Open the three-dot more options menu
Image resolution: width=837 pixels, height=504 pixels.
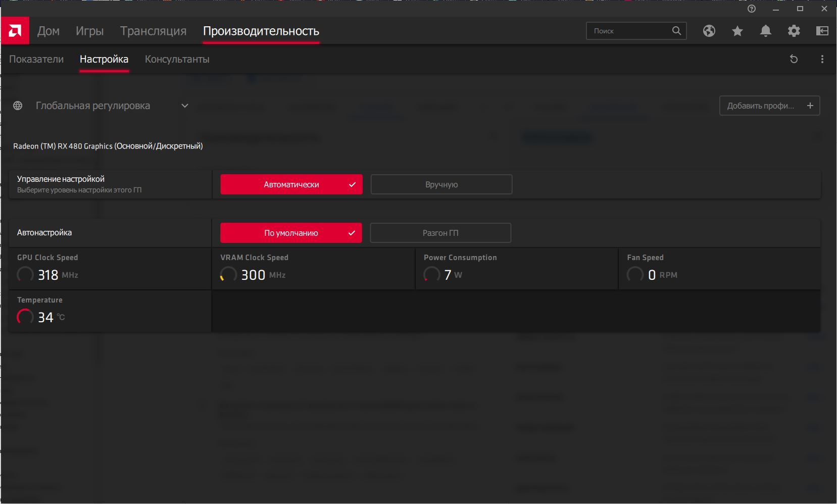[x=822, y=59]
